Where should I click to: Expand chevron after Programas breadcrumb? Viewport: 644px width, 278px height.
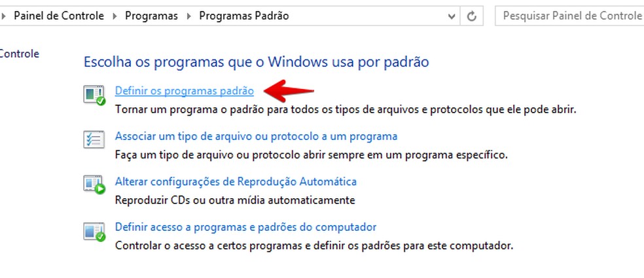tap(188, 16)
